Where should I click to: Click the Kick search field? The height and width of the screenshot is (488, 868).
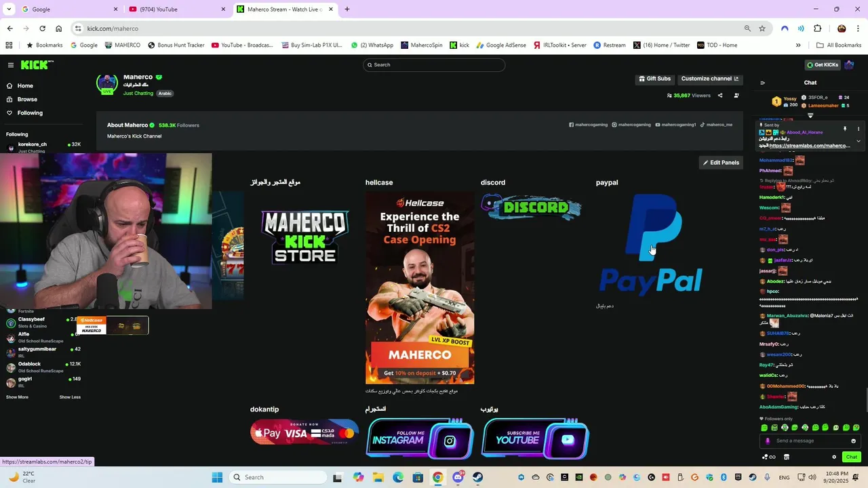pyautogui.click(x=434, y=65)
